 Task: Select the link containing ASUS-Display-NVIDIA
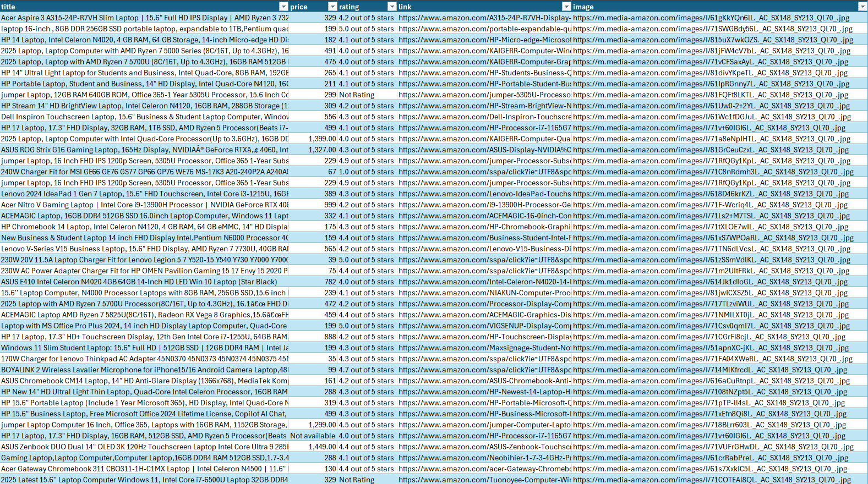tap(485, 150)
